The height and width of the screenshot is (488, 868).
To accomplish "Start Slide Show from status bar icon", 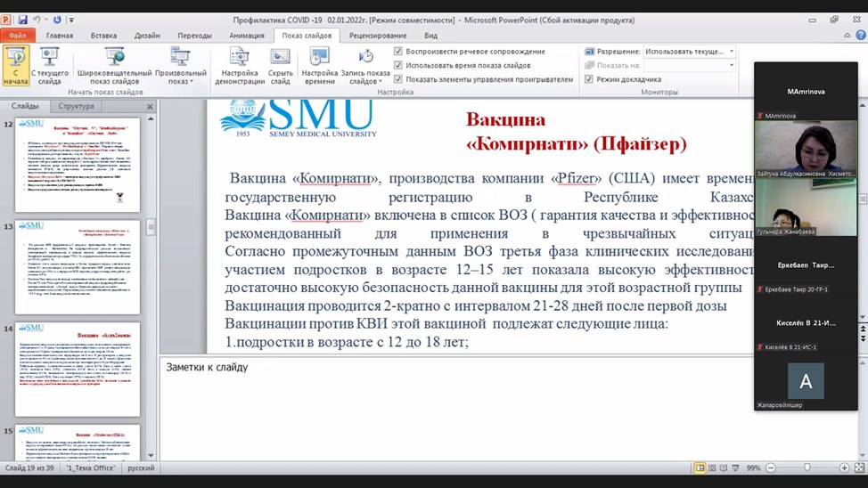I will pos(736,468).
